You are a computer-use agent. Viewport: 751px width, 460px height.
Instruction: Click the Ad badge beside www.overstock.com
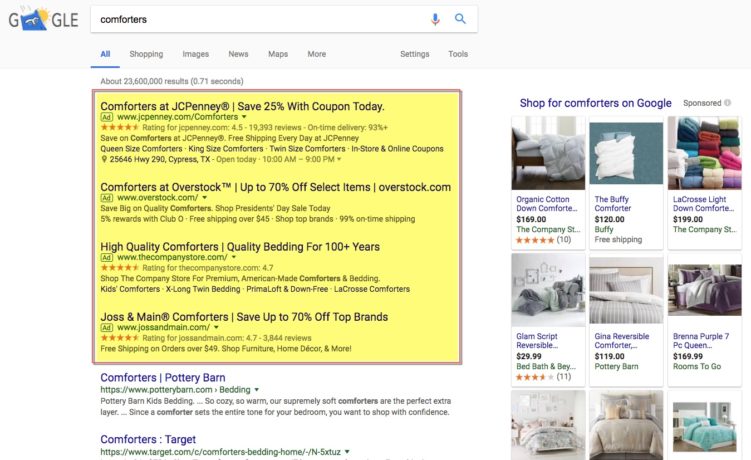[106, 198]
